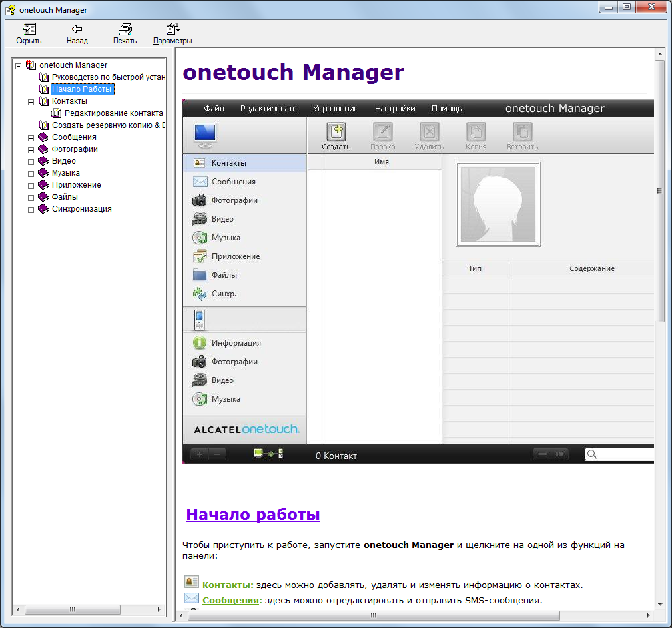Select Видео under the phone section

[x=244, y=380]
